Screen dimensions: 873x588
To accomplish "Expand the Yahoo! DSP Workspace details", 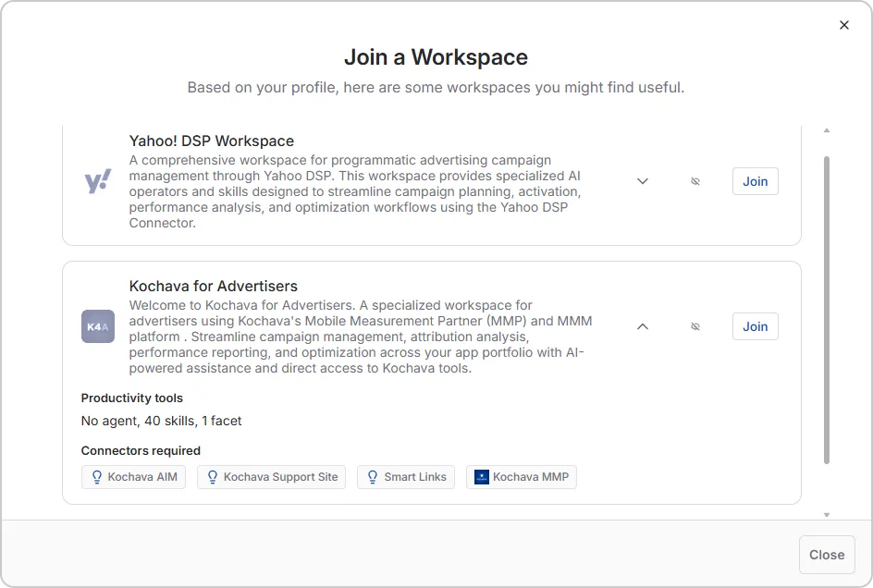I will (643, 181).
